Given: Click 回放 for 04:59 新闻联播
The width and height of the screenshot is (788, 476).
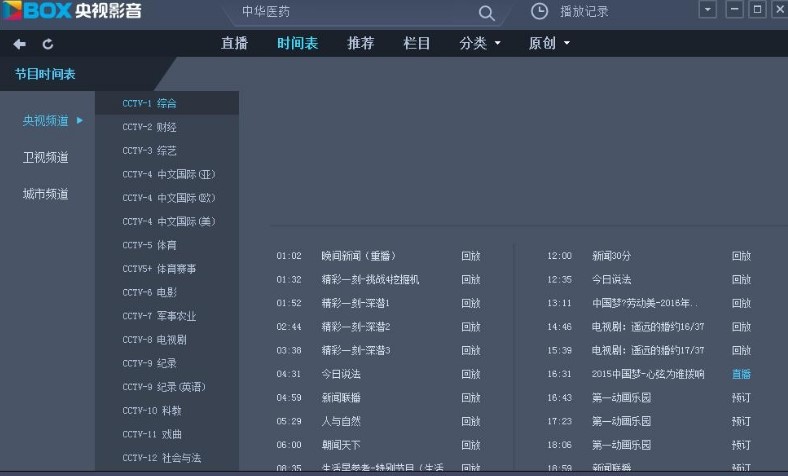Looking at the screenshot, I should click(471, 398).
